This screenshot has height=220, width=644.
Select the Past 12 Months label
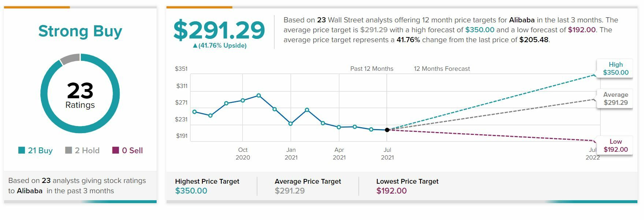click(x=372, y=69)
